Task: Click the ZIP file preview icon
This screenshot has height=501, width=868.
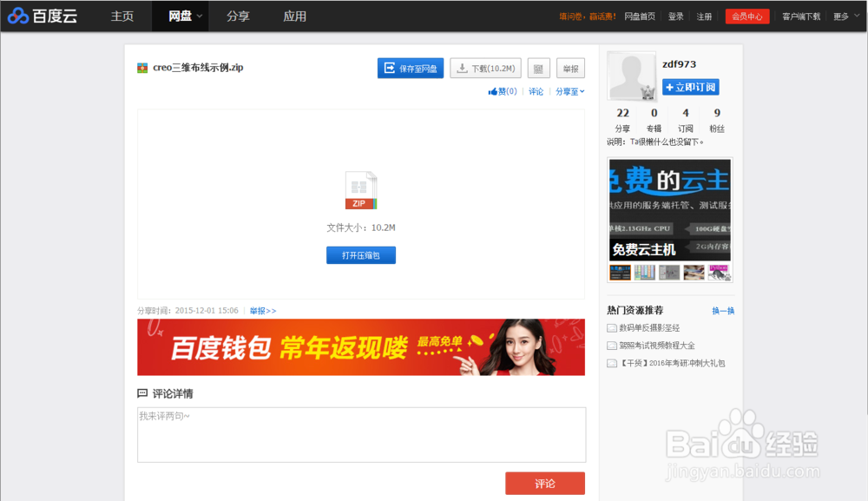Action: click(x=361, y=190)
